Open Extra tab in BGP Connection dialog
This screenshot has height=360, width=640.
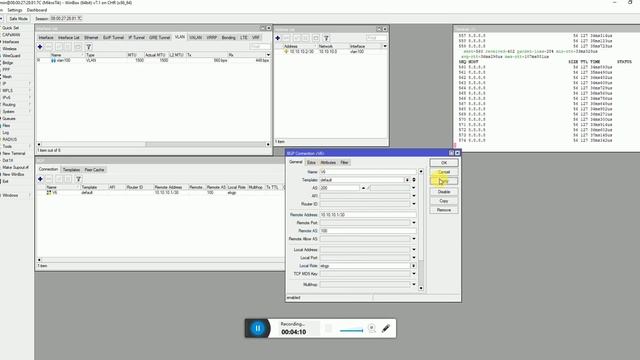311,162
